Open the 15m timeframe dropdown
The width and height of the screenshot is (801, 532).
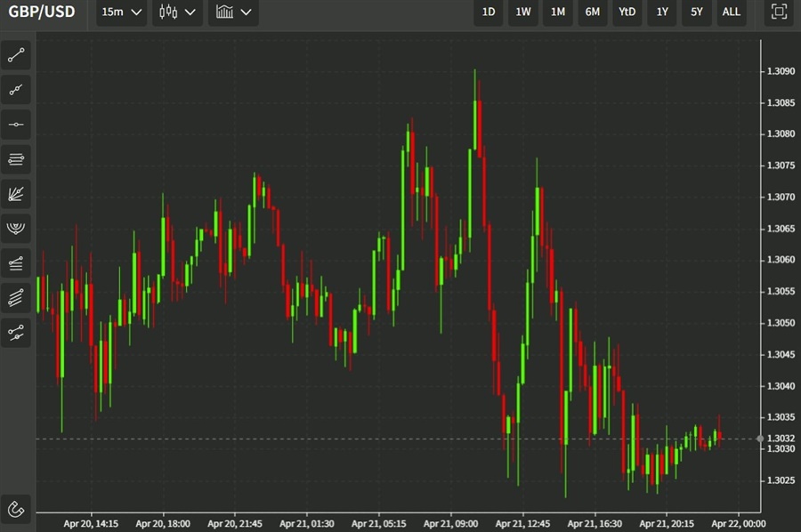click(x=122, y=12)
